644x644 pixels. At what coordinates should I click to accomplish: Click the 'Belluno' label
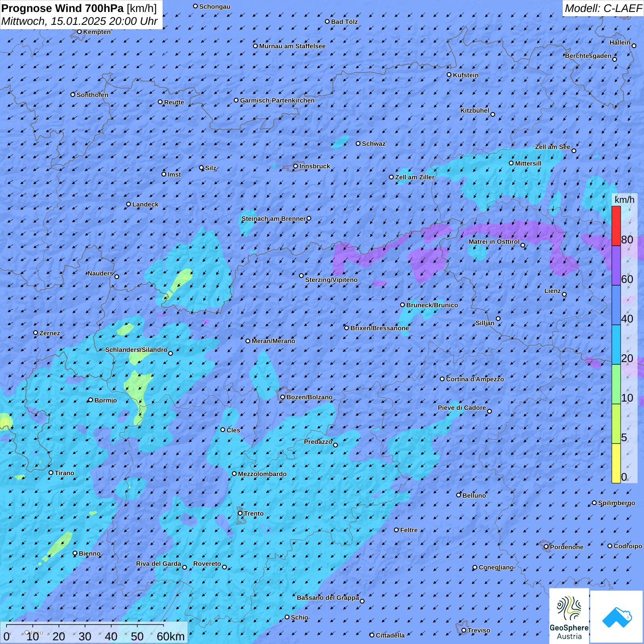474,495
